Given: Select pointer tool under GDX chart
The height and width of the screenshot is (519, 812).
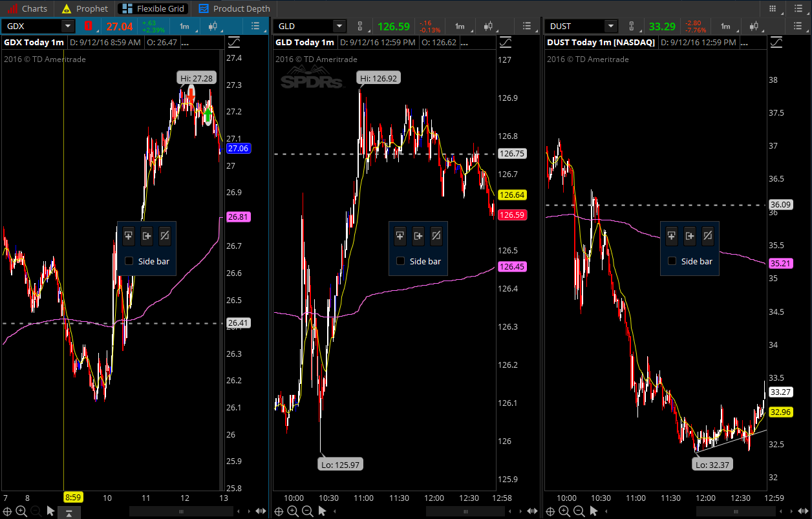Looking at the screenshot, I should pyautogui.click(x=50, y=511).
